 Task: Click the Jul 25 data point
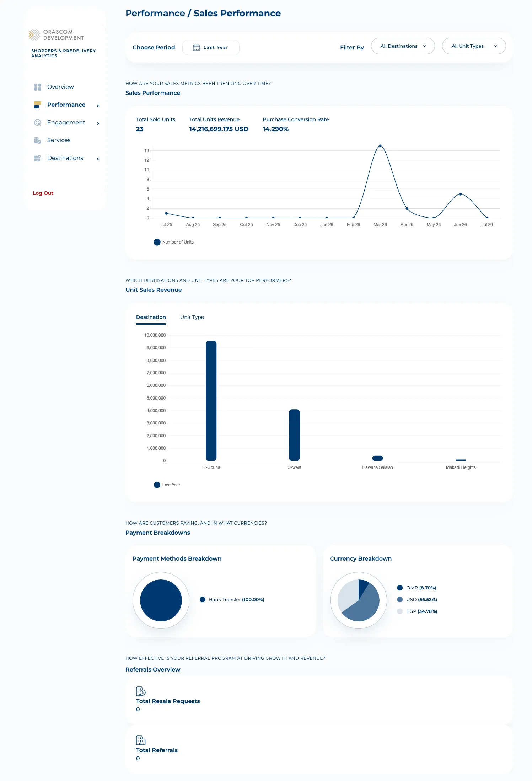[x=166, y=213]
